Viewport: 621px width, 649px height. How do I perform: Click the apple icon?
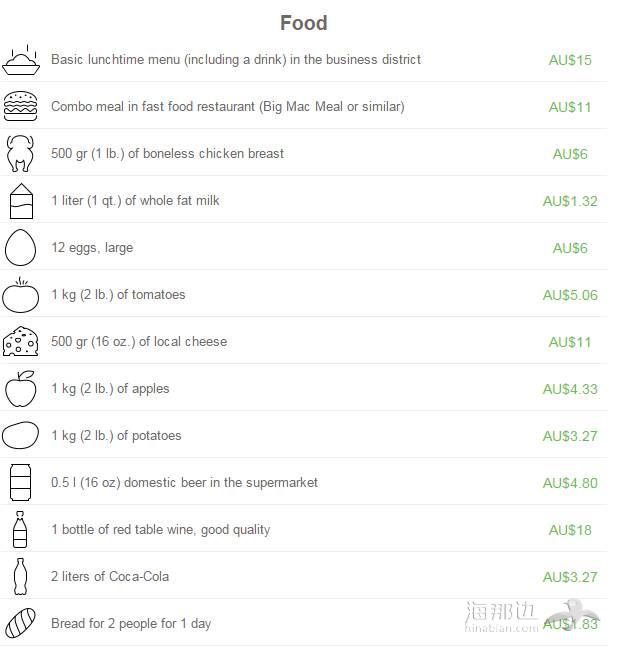(x=21, y=389)
